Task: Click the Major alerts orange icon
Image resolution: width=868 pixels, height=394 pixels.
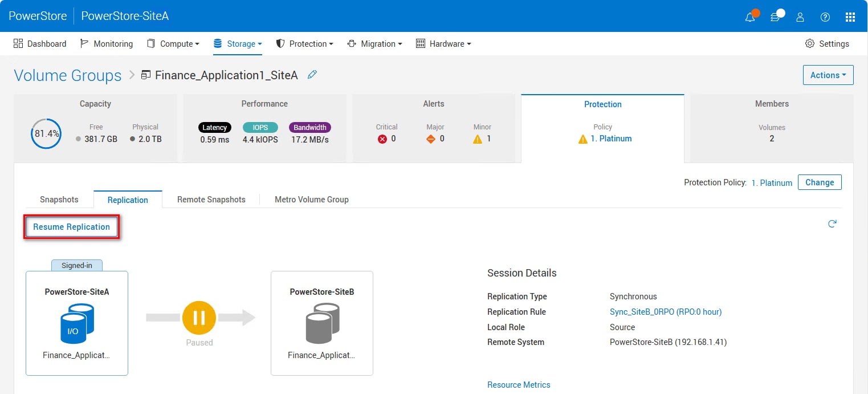Action: [x=431, y=139]
